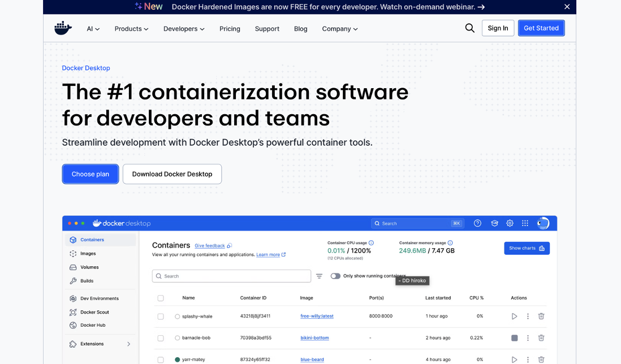Open the website search magnifier icon

pyautogui.click(x=469, y=28)
